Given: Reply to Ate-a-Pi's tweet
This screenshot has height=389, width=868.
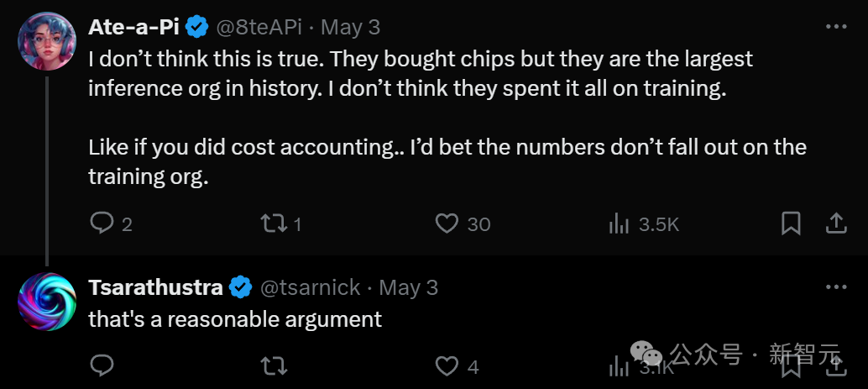Looking at the screenshot, I should click(102, 223).
